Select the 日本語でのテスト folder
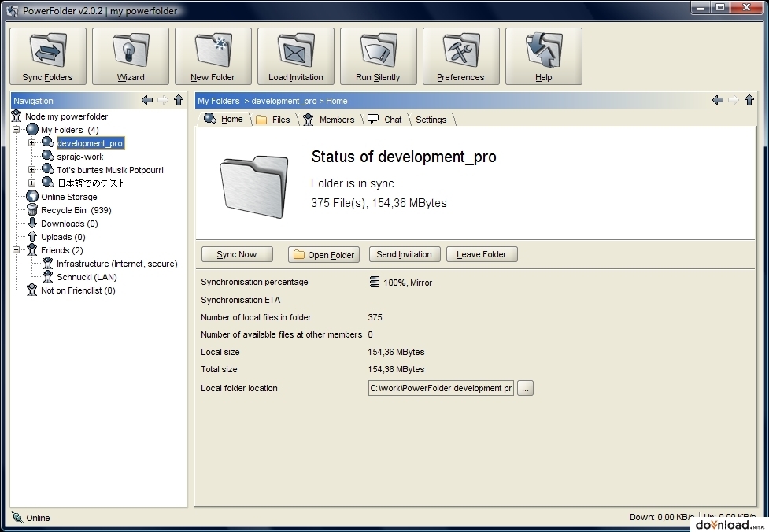The width and height of the screenshot is (769, 532). 91,183
